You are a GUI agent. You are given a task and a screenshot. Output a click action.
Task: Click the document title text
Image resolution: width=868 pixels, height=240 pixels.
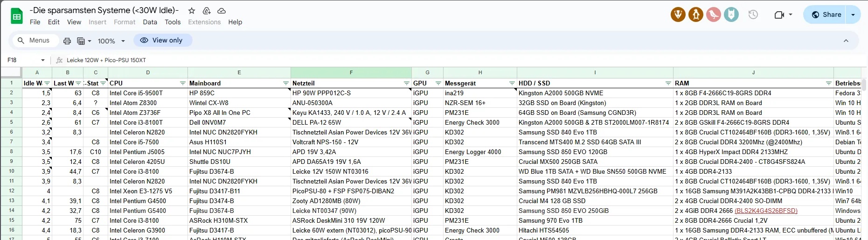(104, 10)
